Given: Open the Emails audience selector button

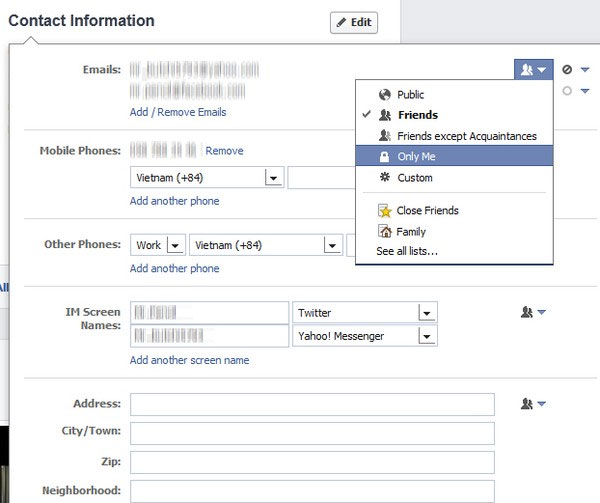Looking at the screenshot, I should (x=533, y=70).
